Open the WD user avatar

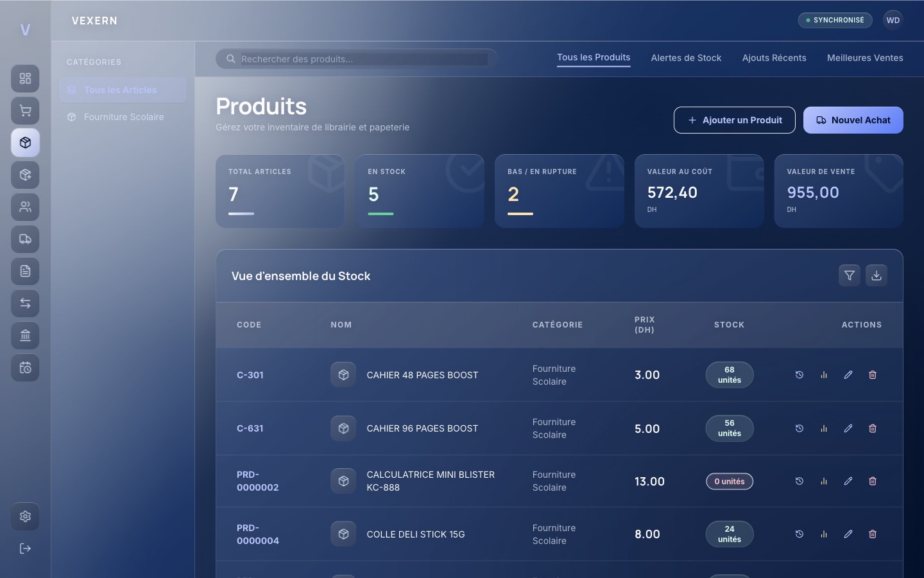coord(893,21)
